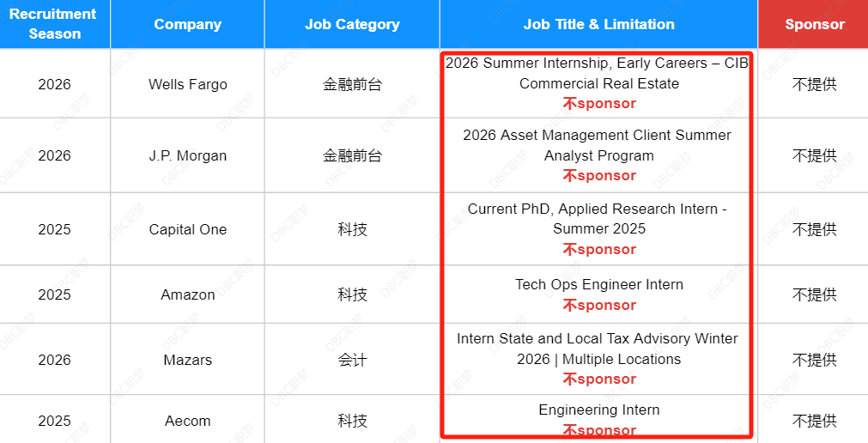Click the Tech Ops Engineer Intern title
Screen dimensions: 868x443
(x=599, y=285)
